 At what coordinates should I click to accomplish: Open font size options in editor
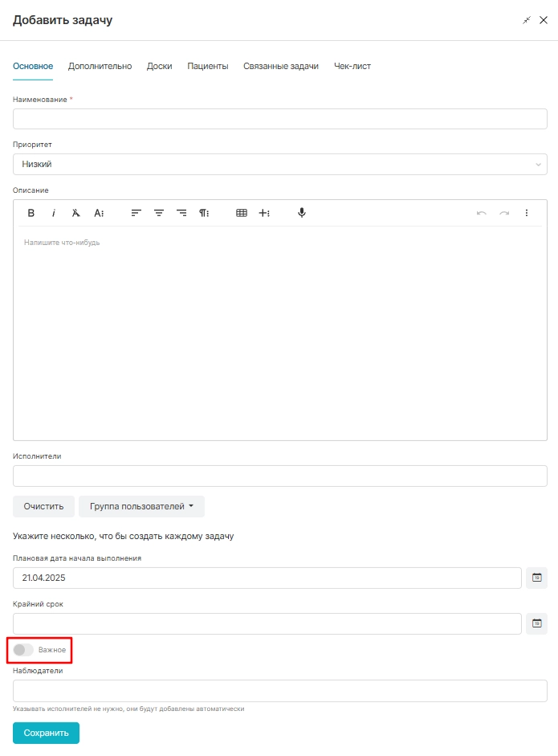tap(99, 213)
